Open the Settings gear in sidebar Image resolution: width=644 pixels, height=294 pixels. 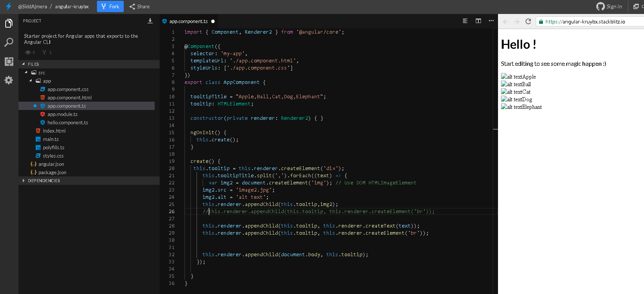tap(9, 80)
